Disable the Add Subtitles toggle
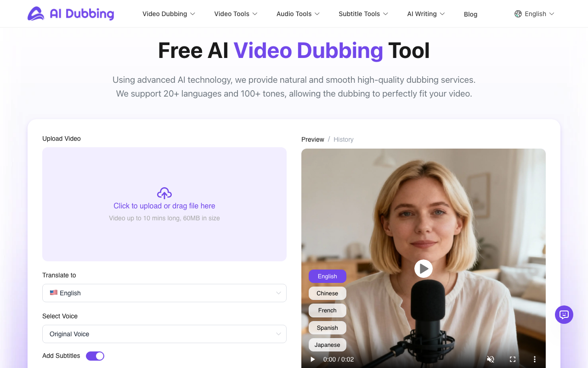Image resolution: width=588 pixels, height=368 pixels. tap(95, 356)
